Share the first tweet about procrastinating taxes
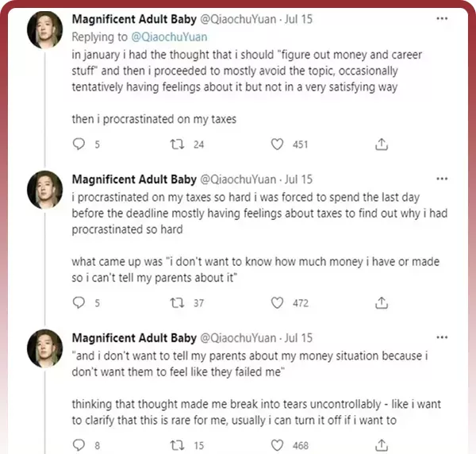The image size is (476, 454). [x=382, y=144]
